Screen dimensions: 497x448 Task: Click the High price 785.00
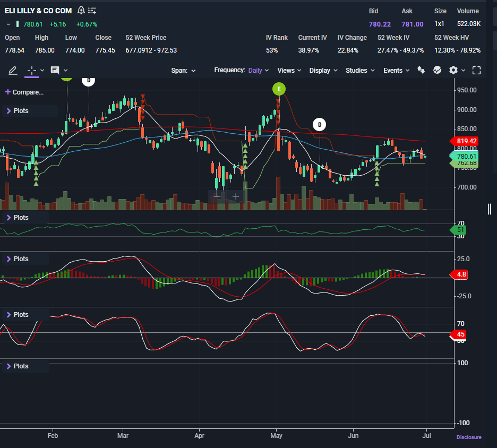pos(45,50)
